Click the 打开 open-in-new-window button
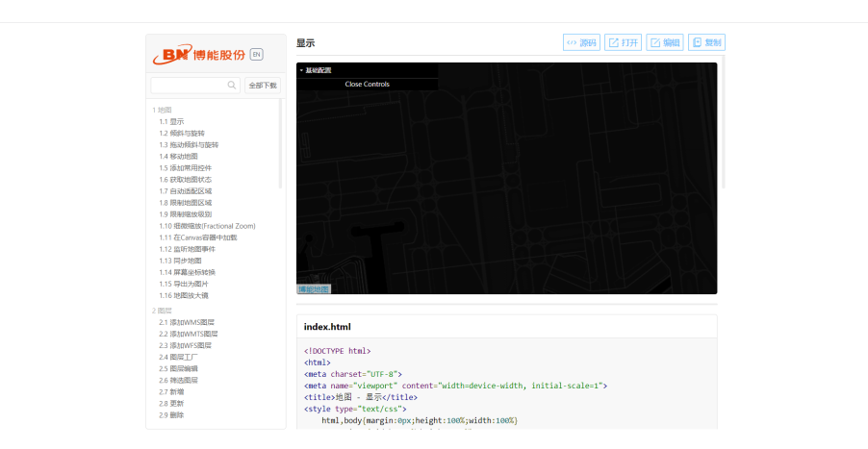The width and height of the screenshot is (868, 449). [x=624, y=43]
